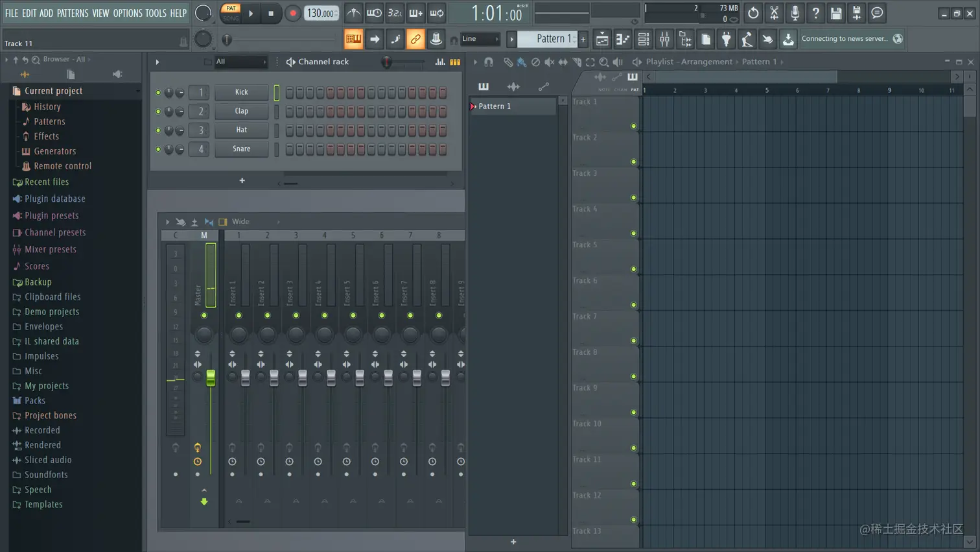Click the microphone one-click recording icon
Viewport: 980px width, 552px height.
click(x=795, y=13)
